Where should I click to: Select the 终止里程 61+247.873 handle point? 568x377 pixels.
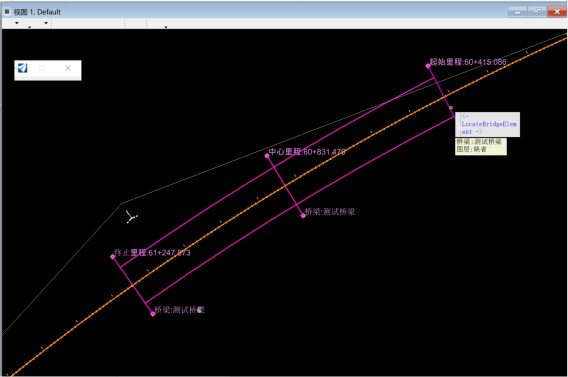(x=113, y=257)
